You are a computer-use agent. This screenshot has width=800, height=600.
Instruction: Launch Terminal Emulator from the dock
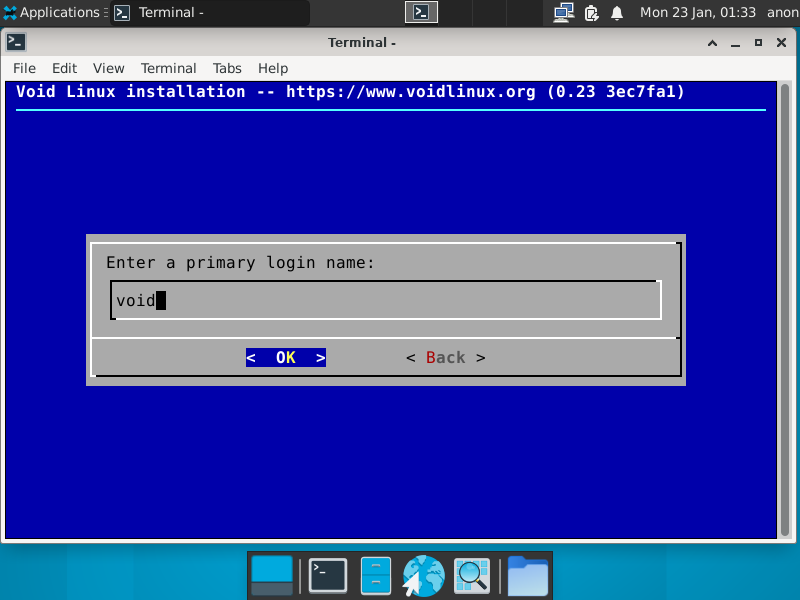328,576
